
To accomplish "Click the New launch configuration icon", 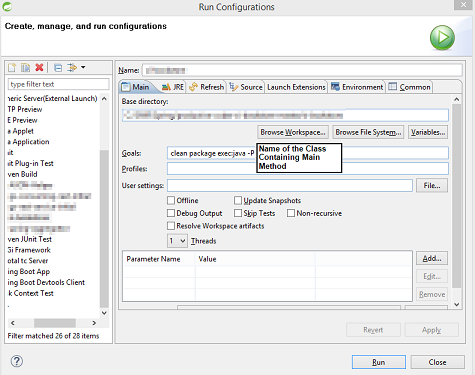I will tap(12, 68).
